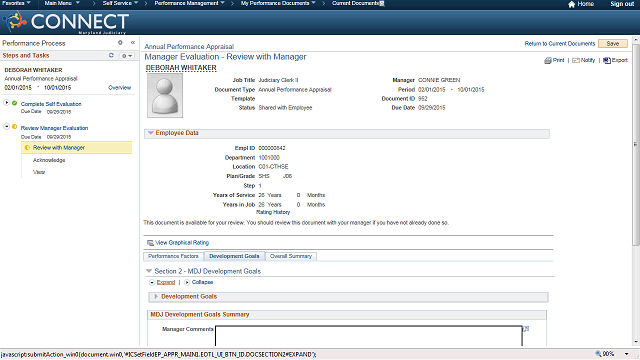Open My Performance Documents breadcrumb menu
640x360 pixels.
[278, 3]
